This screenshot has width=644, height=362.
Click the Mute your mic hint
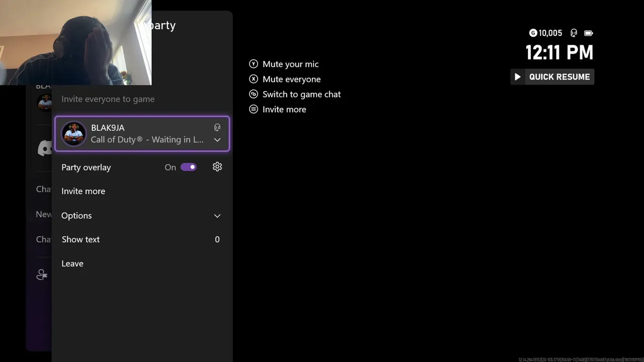pyautogui.click(x=290, y=64)
